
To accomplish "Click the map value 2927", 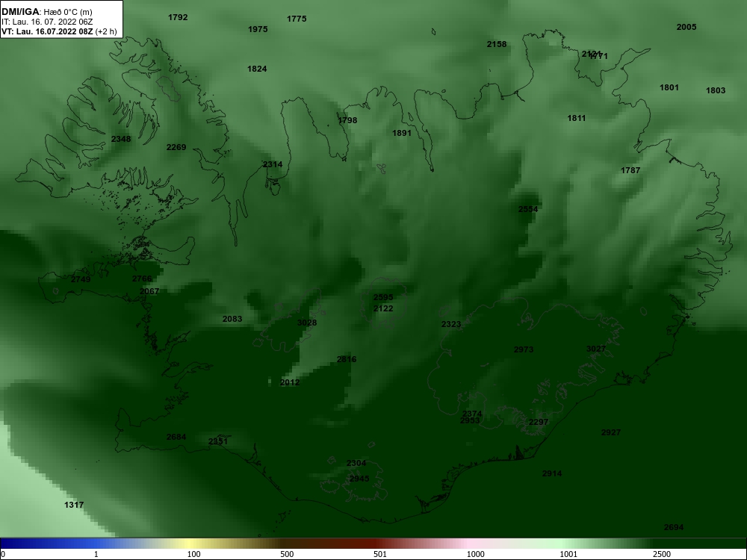I will click(611, 433).
